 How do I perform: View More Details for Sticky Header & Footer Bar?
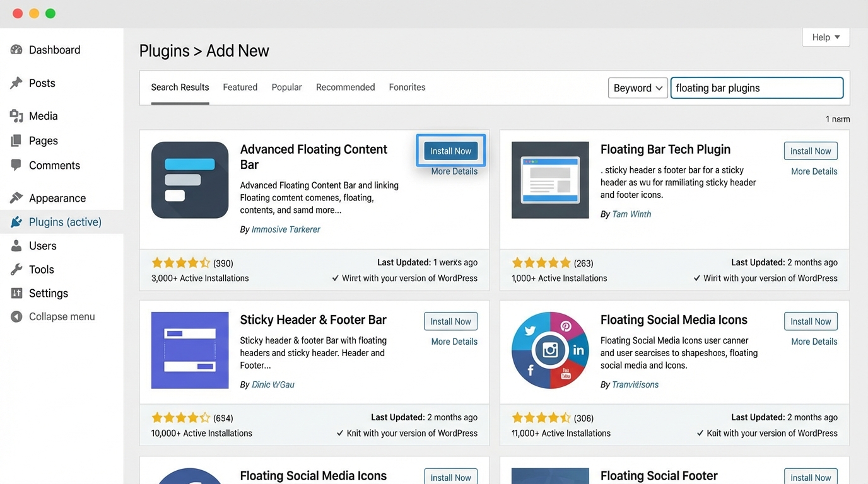454,341
